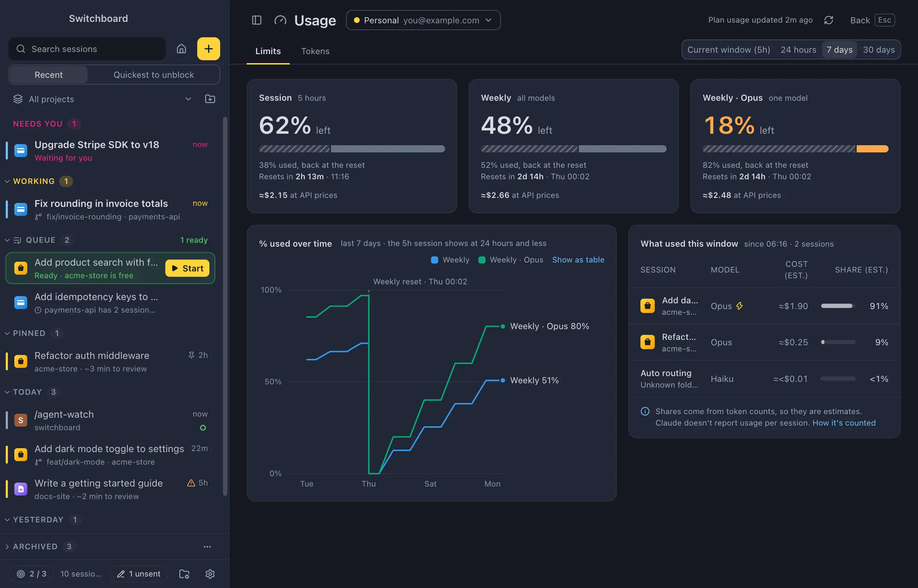
Task: Click the Upgrade Stripe SDK session icon
Action: 21,151
